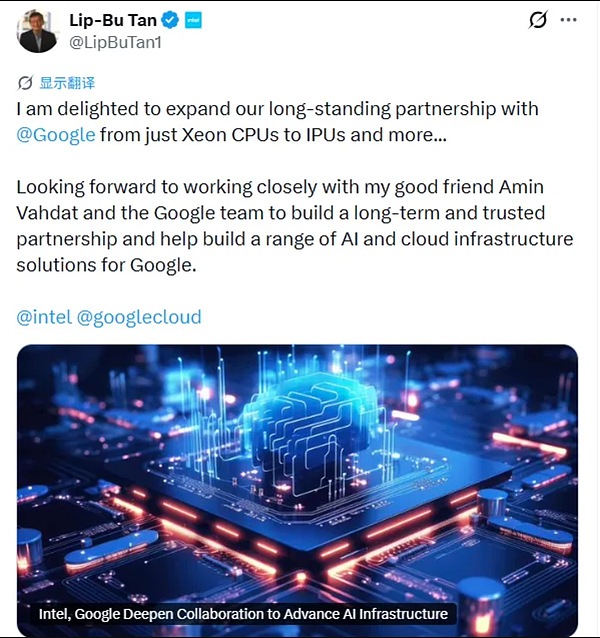600x638 pixels.
Task: Click the paragraph mentioning Amin Vahdat
Action: [x=295, y=226]
